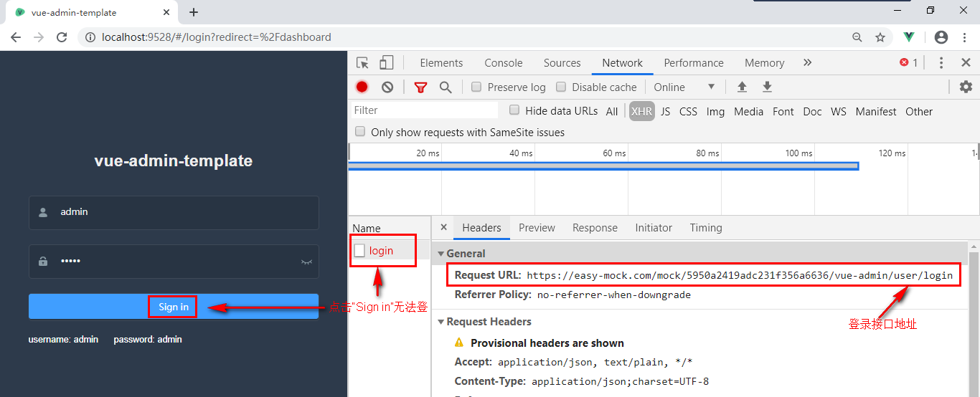980x397 pixels.
Task: Bookmark this page with star icon
Action: click(x=880, y=37)
